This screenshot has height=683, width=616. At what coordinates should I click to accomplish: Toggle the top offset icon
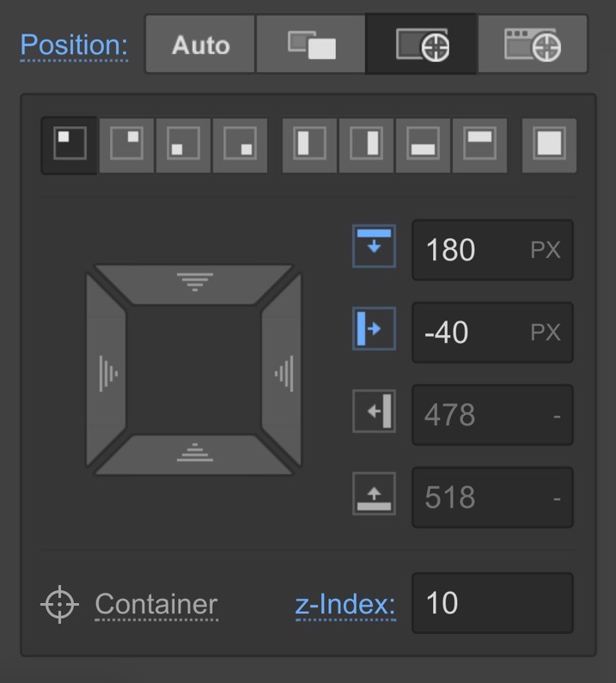(x=374, y=247)
